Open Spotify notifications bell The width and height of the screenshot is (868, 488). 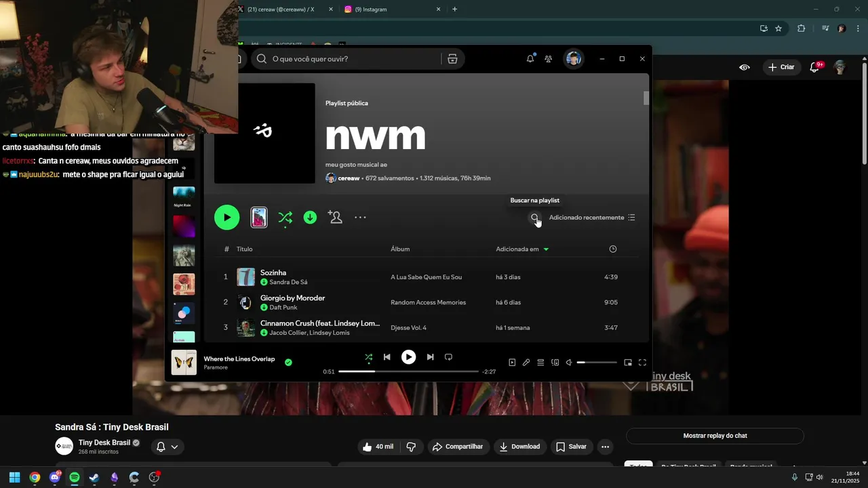(x=530, y=59)
